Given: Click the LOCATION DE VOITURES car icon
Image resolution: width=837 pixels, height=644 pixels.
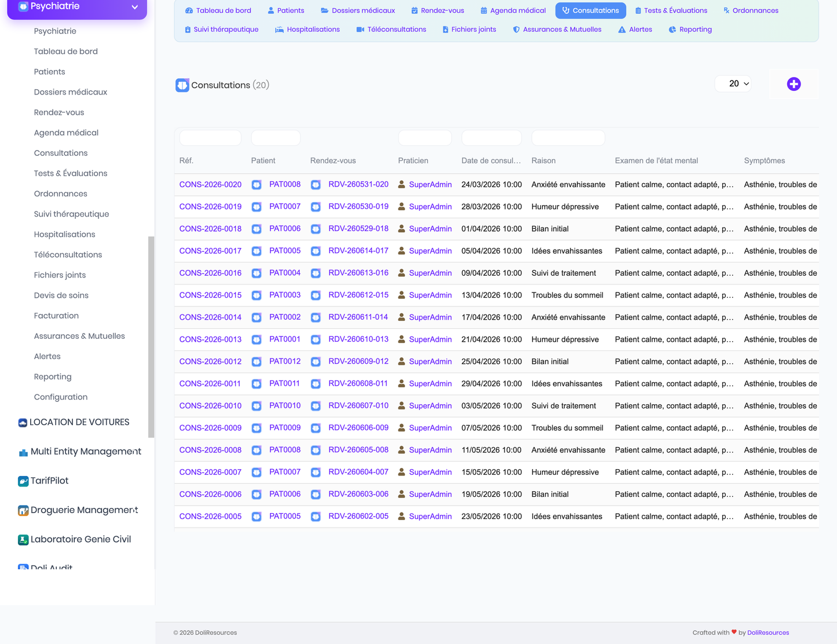Looking at the screenshot, I should point(23,423).
